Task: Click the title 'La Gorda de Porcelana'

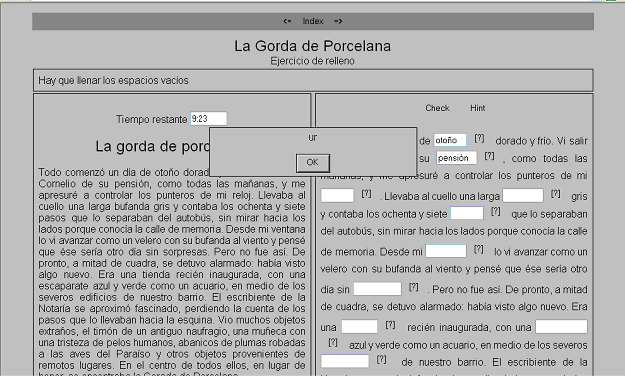Action: pos(312,46)
